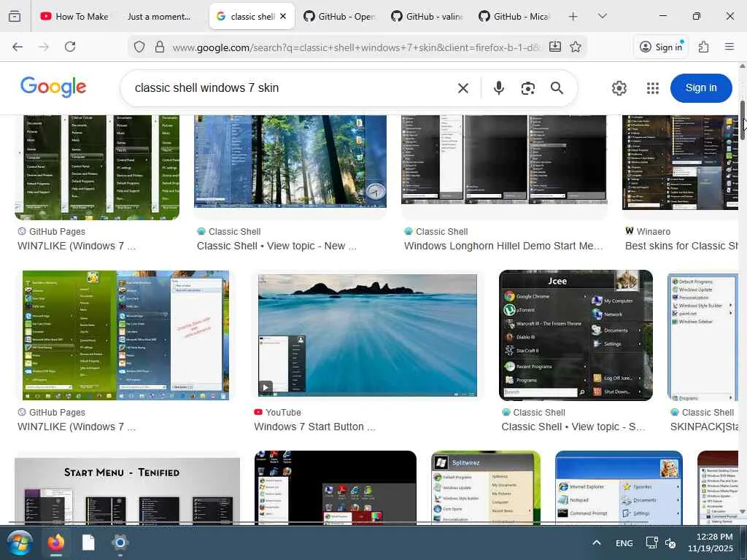Change ENG input language indicator

click(624, 543)
